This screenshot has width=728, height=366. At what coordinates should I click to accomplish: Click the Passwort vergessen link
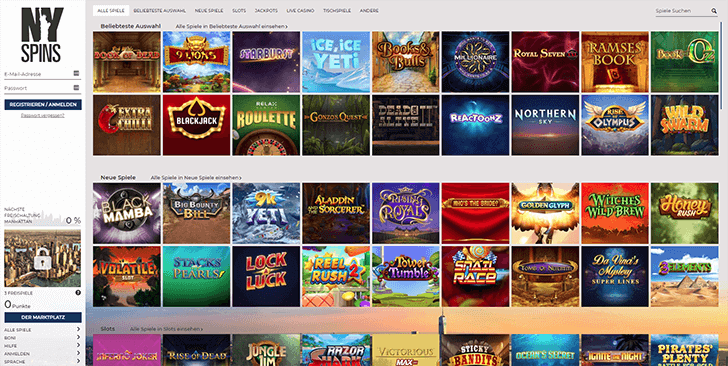(43, 115)
